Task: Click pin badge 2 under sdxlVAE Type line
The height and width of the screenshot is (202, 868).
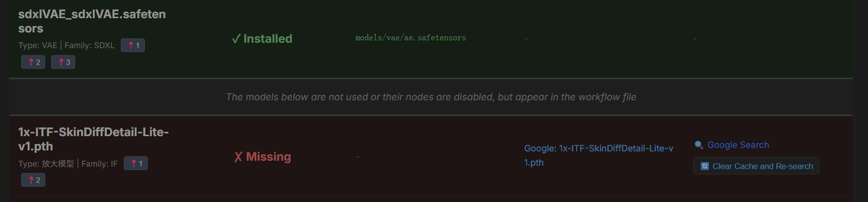Action: 33,62
